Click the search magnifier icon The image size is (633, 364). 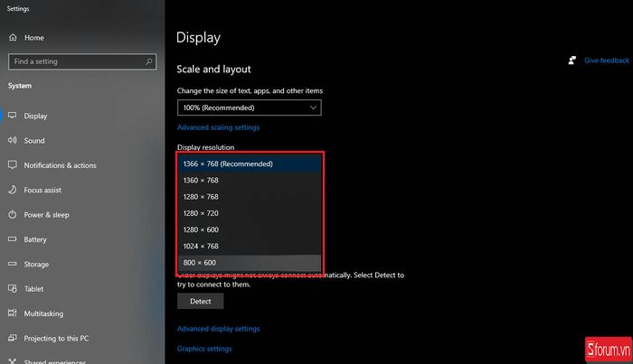pyautogui.click(x=149, y=61)
